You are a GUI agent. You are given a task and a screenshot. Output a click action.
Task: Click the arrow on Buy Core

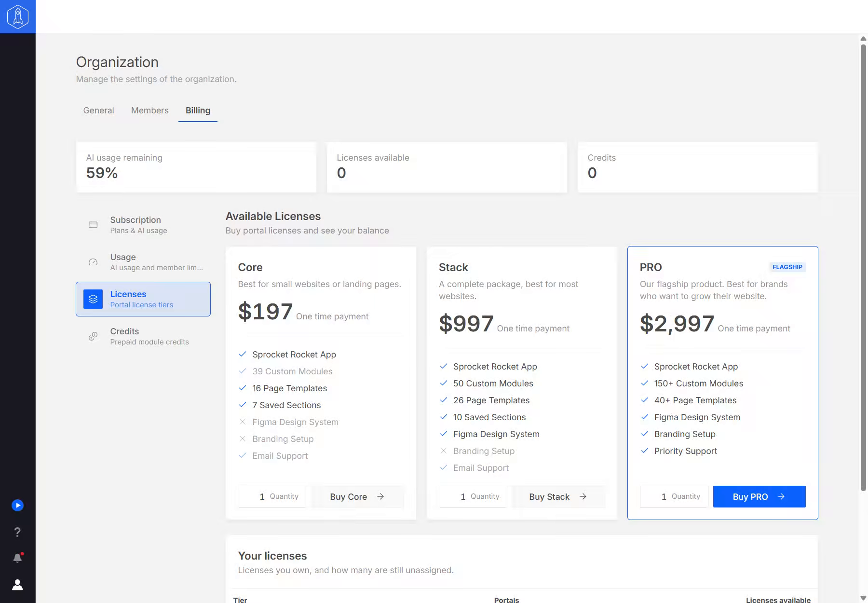pos(380,496)
